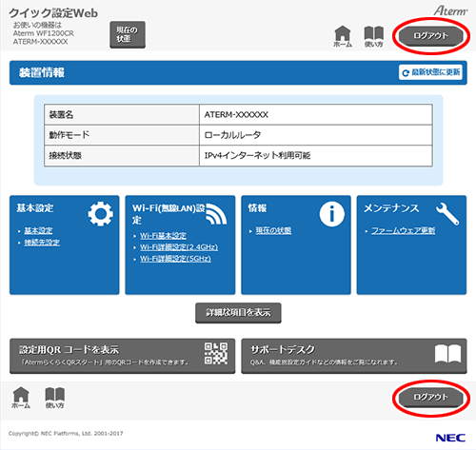Click the Wi-Fi(無線LAN)設定 card heading
The image size is (476, 450).
click(x=169, y=214)
